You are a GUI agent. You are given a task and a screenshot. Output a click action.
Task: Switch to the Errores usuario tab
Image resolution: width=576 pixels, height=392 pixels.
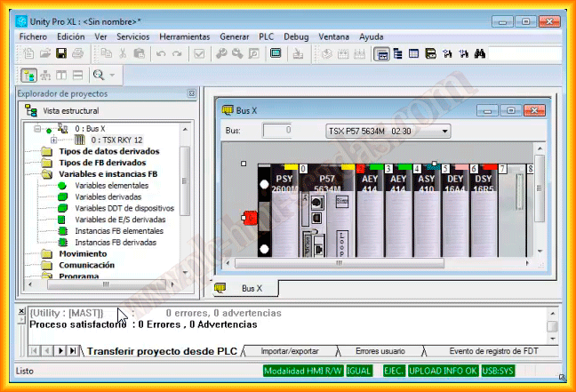click(x=379, y=351)
